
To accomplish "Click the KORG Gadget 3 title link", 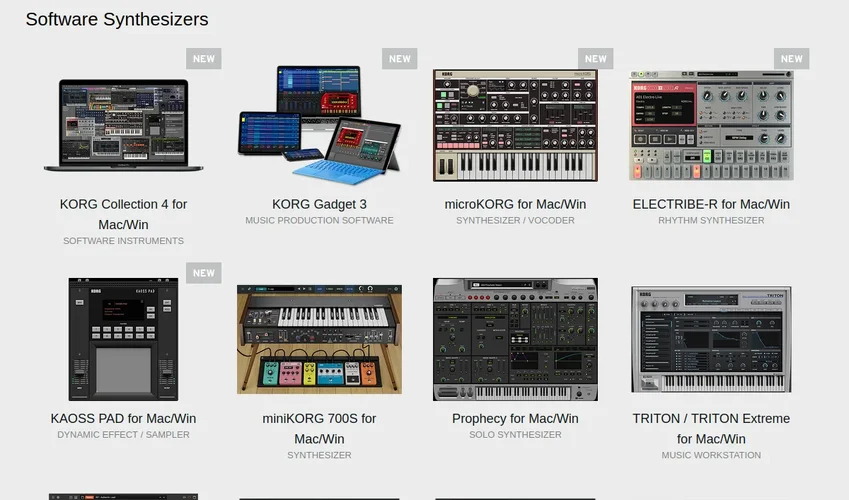I will (319, 204).
